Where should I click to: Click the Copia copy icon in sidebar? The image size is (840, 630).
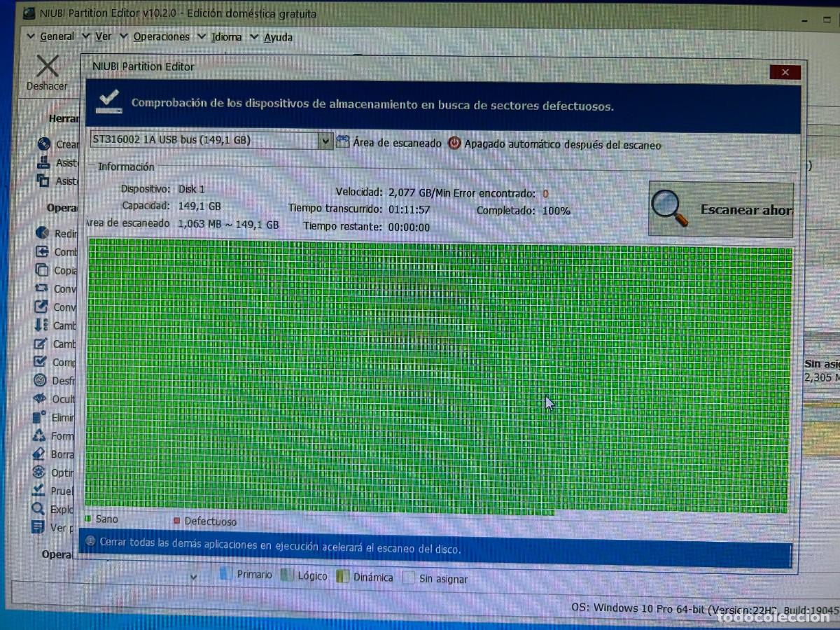(x=42, y=269)
